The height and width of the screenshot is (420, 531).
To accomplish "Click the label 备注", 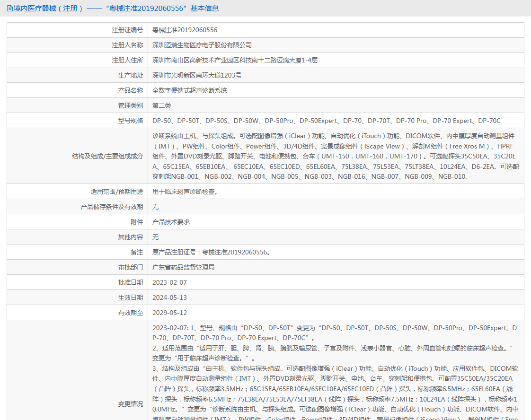I will tap(137, 253).
